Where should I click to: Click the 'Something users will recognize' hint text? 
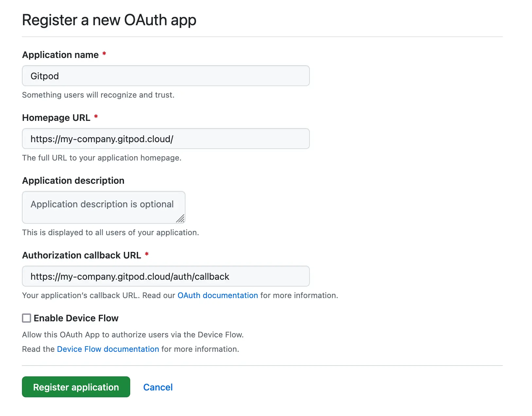click(98, 95)
